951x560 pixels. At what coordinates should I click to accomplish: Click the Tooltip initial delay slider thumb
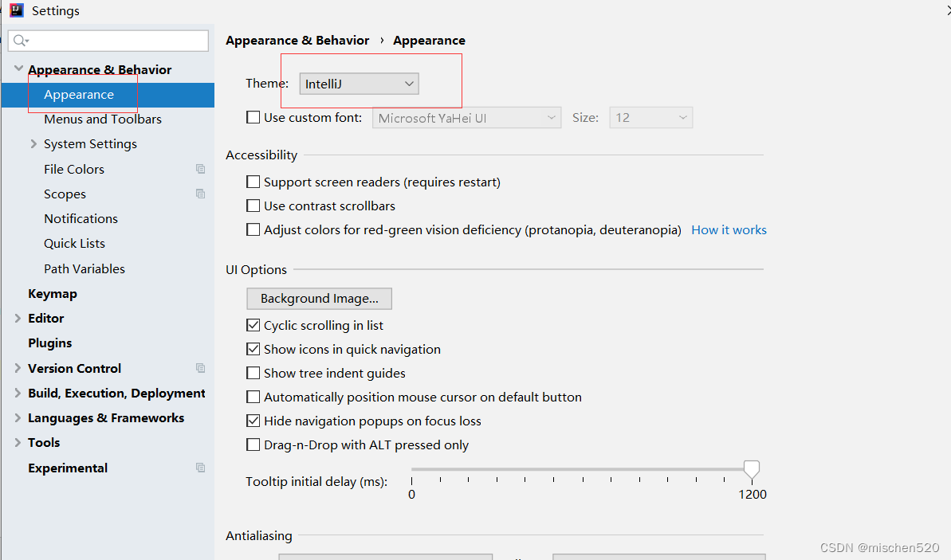tap(752, 469)
